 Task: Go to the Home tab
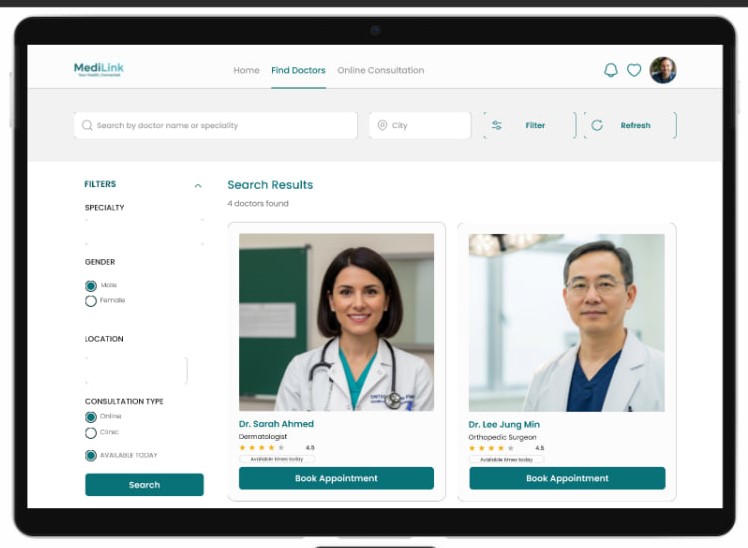pyautogui.click(x=246, y=71)
